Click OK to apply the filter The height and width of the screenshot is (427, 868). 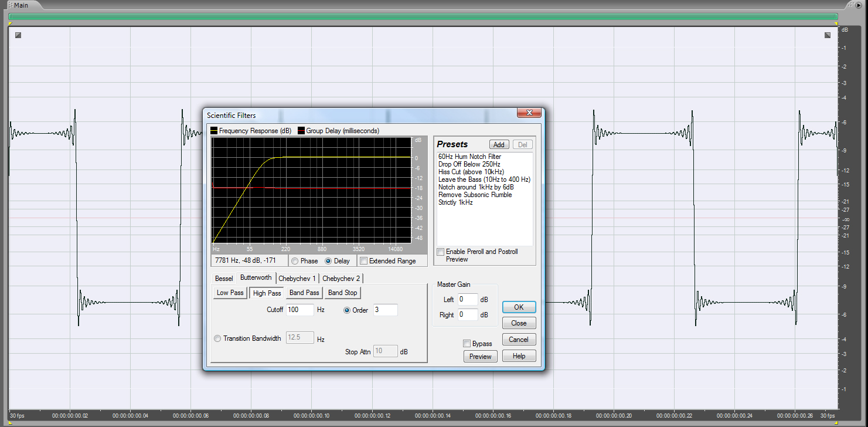point(519,307)
